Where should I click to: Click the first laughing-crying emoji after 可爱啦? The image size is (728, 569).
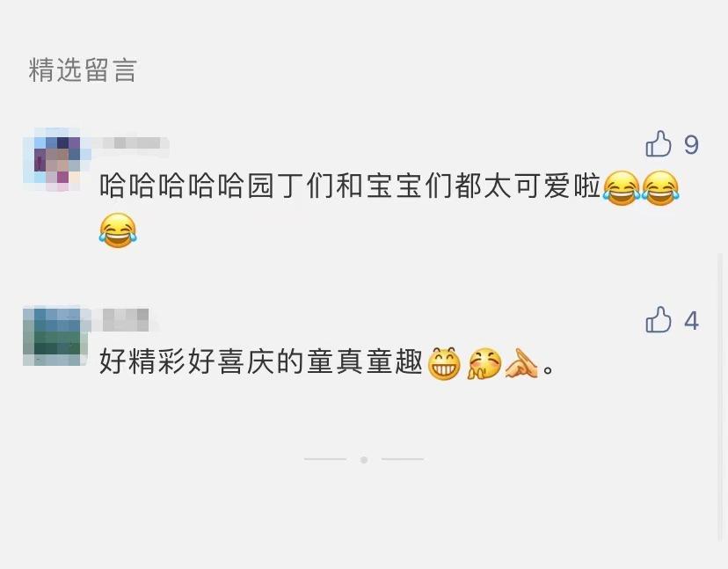(x=622, y=187)
